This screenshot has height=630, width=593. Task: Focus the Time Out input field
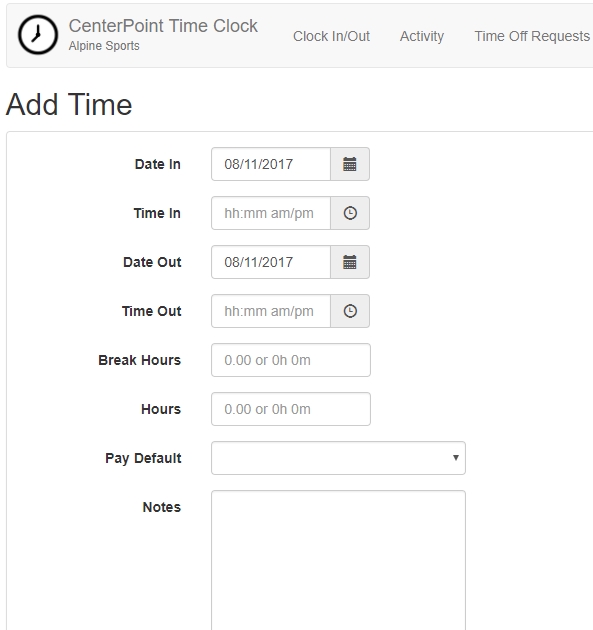(x=271, y=311)
